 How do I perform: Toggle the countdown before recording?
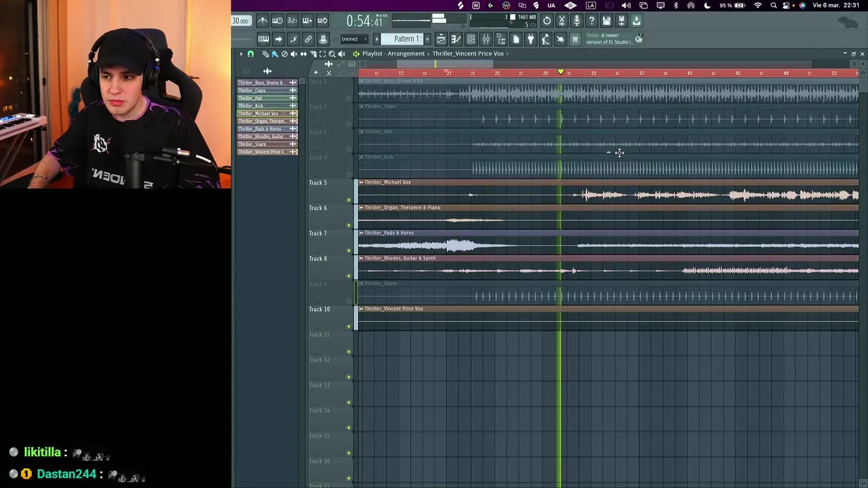point(292,20)
